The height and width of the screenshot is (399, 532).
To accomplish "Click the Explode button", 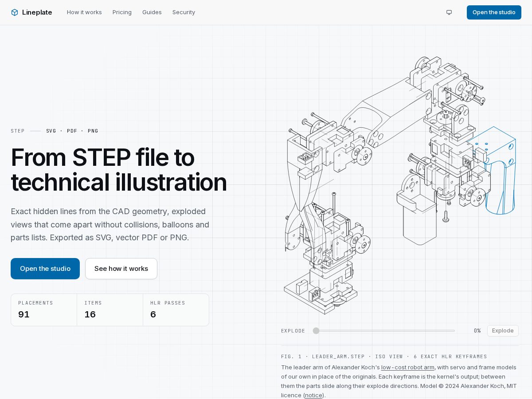I will pyautogui.click(x=503, y=331).
